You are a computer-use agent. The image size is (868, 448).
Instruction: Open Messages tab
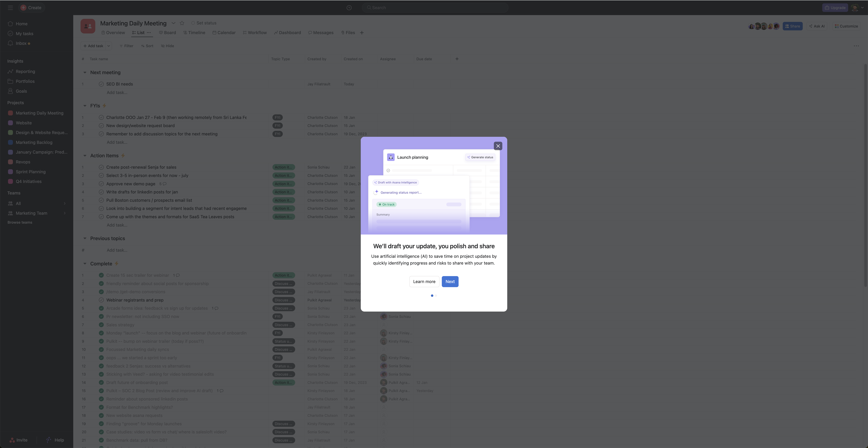click(x=321, y=33)
